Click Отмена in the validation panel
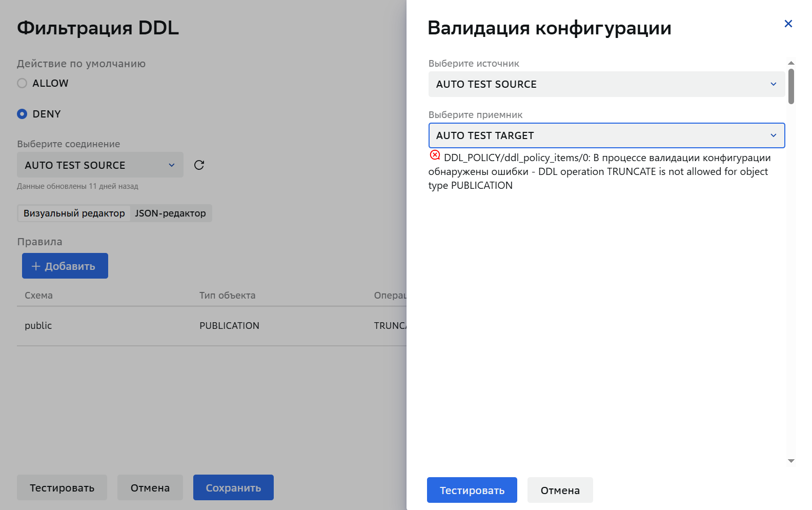Screen dimensions: 812x510 (560, 490)
